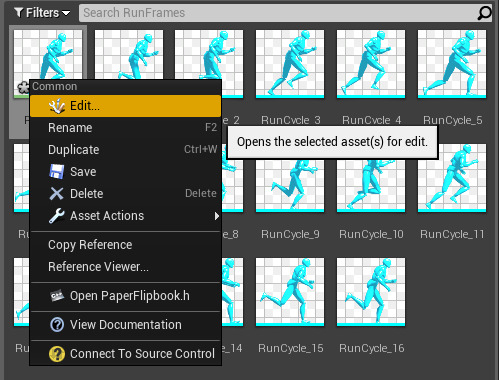Click the View Documentation question mark icon

pos(57,325)
